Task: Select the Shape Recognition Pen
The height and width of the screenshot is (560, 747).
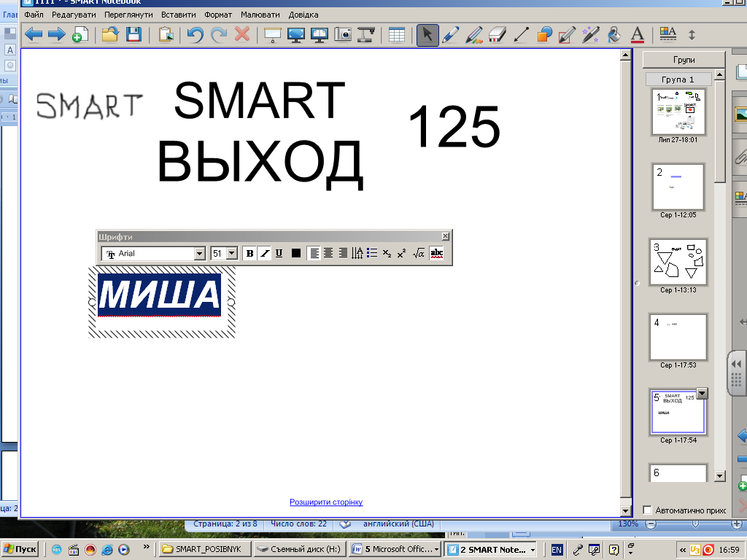Action: coord(567,34)
